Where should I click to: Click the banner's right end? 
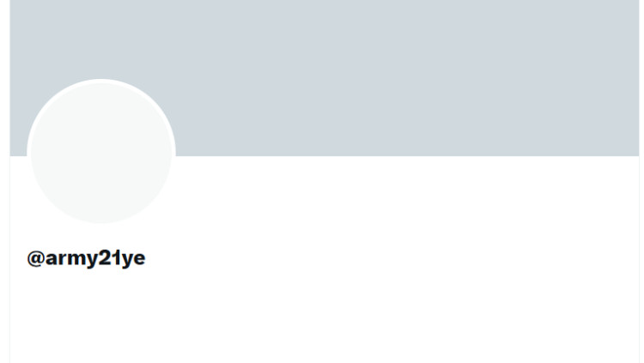(629, 78)
